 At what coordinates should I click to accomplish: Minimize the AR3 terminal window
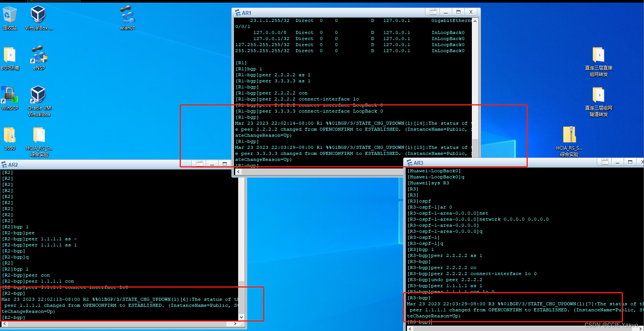click(618, 162)
